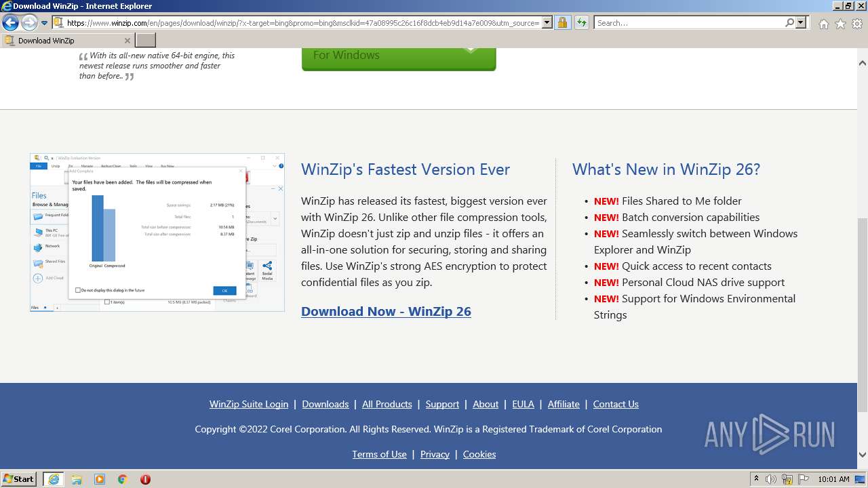Click the green For Windows download button
The image size is (868, 488).
tap(399, 59)
